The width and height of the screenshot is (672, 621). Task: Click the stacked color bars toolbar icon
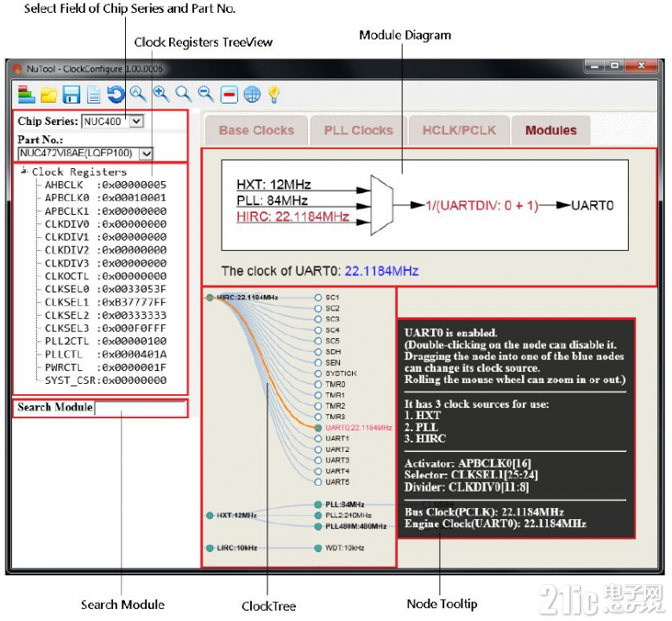(x=26, y=94)
